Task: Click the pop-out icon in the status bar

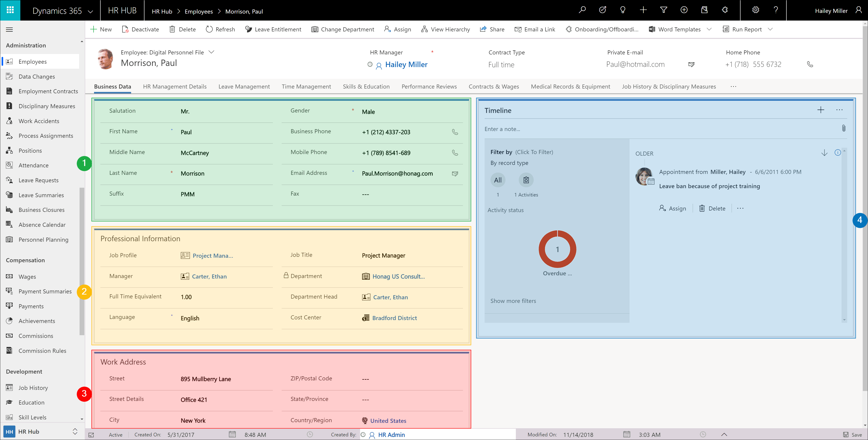Action: [x=91, y=435]
